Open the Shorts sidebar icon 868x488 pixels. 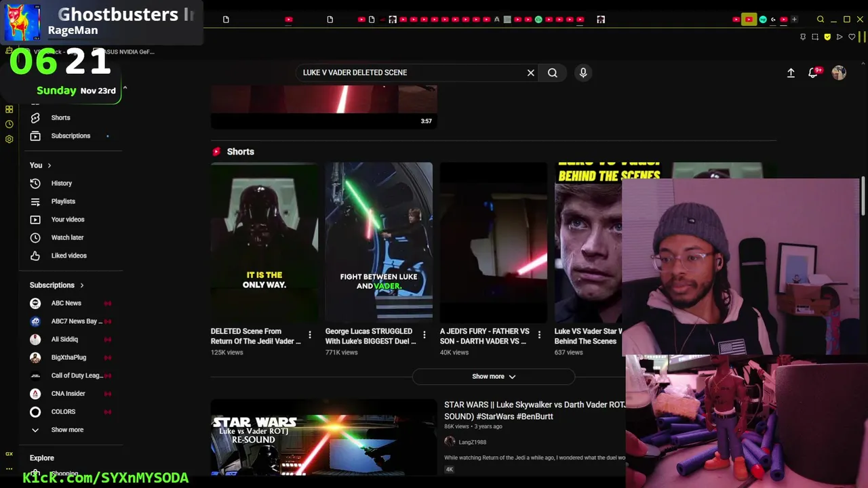35,118
